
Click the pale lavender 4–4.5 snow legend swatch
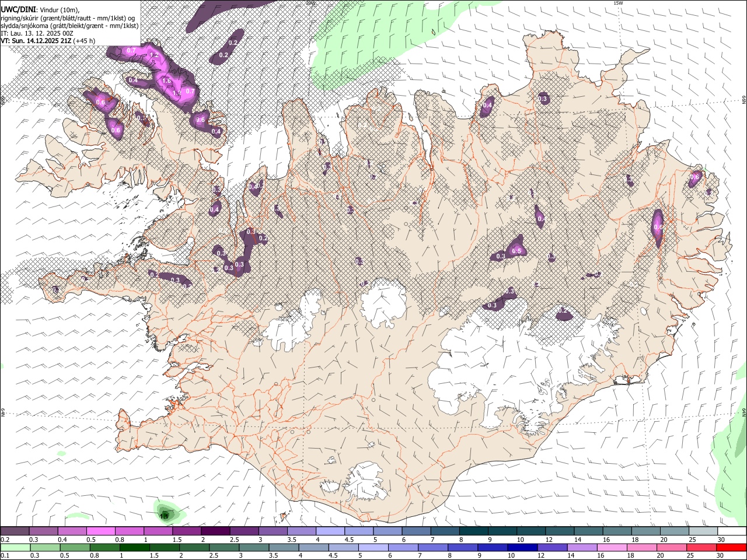pos(330,531)
